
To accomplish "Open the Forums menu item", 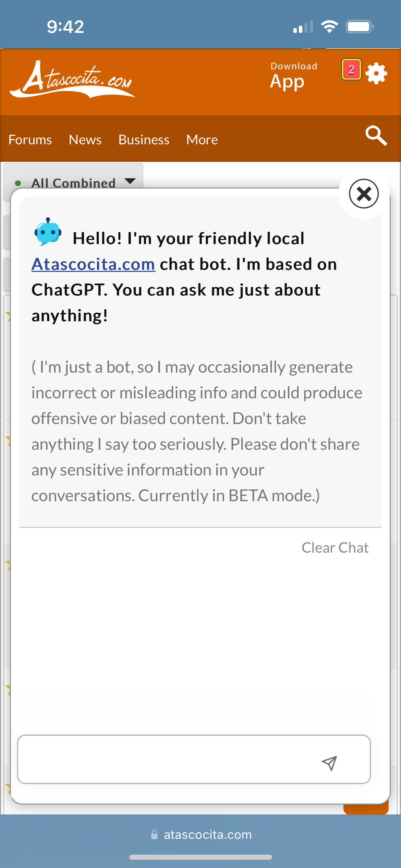I will [x=30, y=140].
